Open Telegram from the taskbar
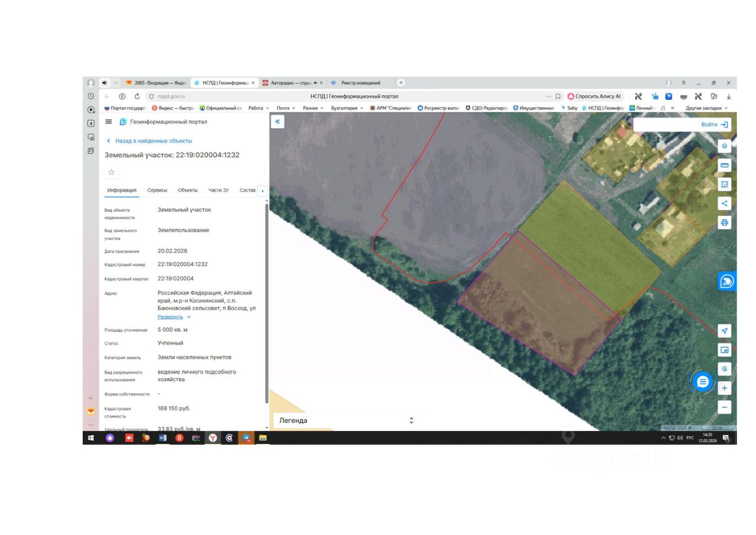Screen dimensions: 756x535 click(246, 438)
